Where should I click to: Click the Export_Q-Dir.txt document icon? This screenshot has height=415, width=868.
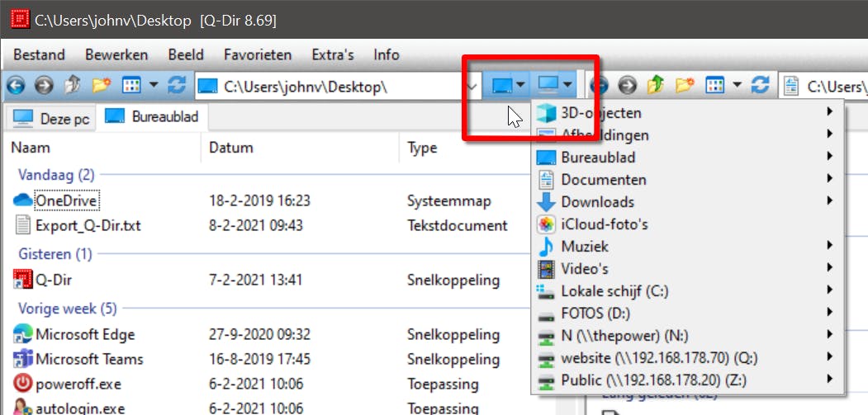point(22,225)
